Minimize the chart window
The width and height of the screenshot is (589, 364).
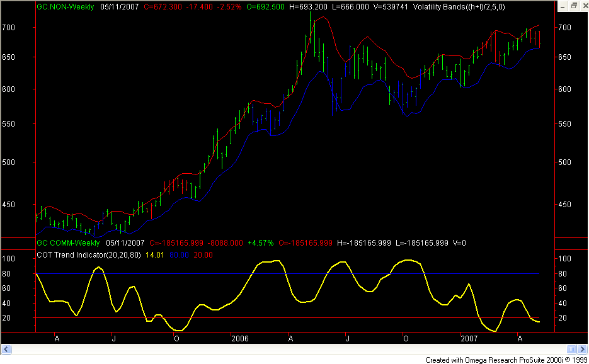click(563, 6)
